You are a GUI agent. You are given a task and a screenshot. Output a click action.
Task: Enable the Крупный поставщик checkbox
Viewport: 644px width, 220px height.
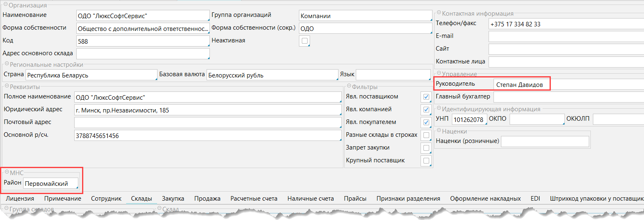click(426, 161)
